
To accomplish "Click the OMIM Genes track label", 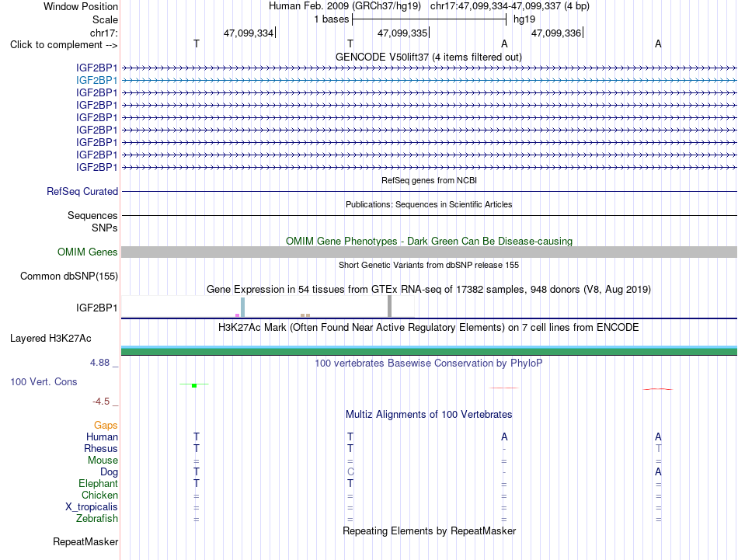I will (x=87, y=252).
